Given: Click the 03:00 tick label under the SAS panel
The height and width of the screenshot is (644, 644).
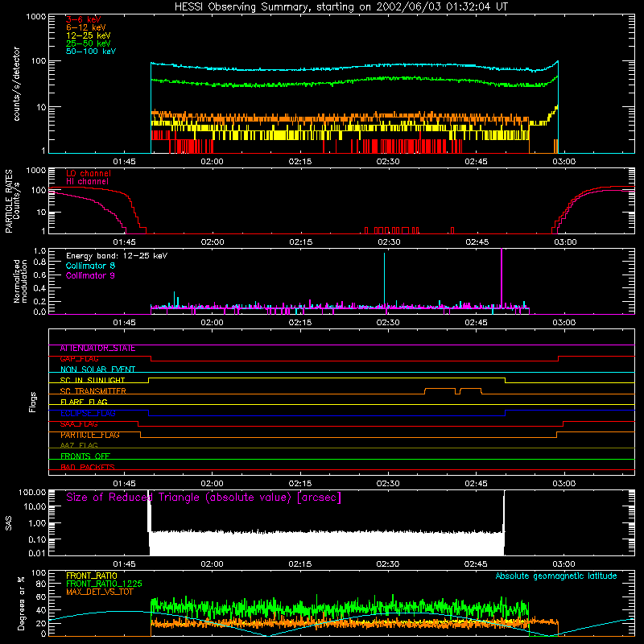Looking at the screenshot, I should [563, 564].
